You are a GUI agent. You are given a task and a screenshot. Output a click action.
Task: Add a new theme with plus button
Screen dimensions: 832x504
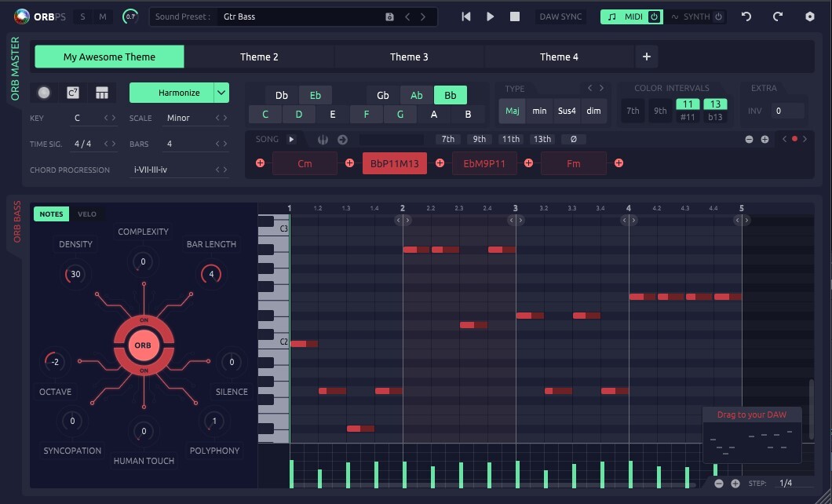click(x=646, y=57)
